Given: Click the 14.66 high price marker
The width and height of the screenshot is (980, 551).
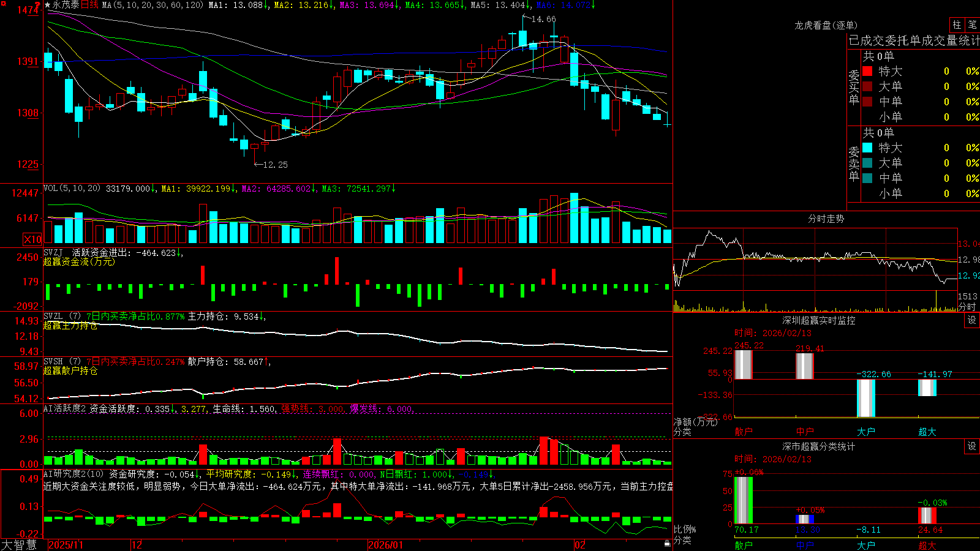Looking at the screenshot, I should [x=543, y=19].
